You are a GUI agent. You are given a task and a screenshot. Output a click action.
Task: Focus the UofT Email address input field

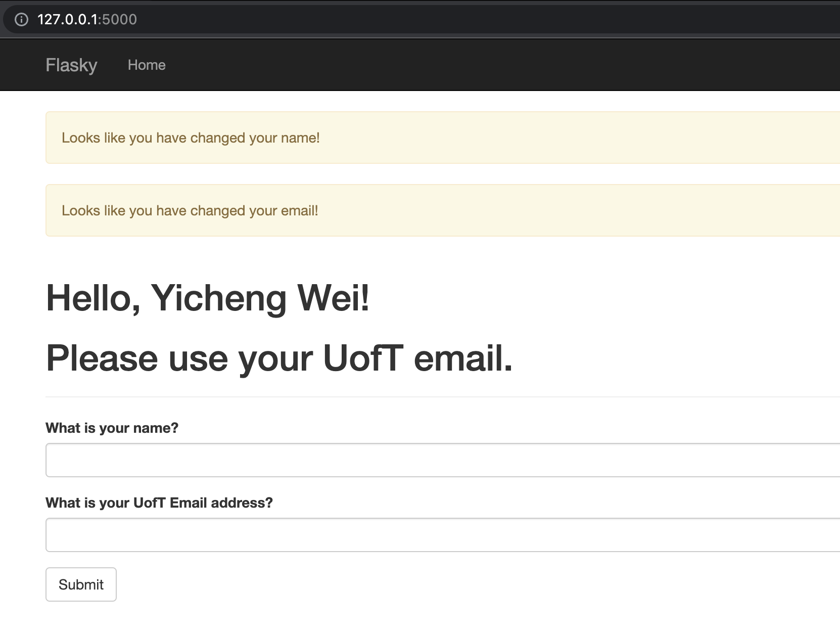coord(443,535)
